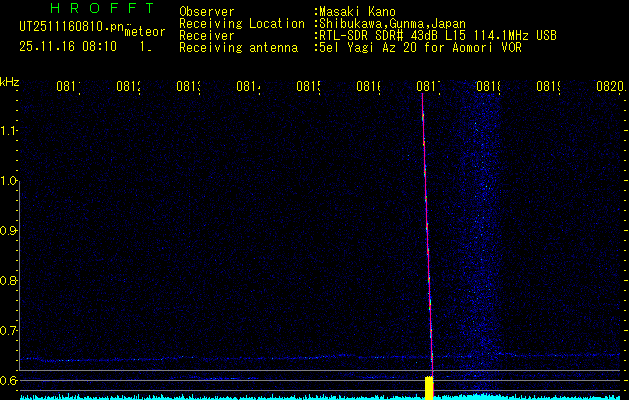629x400 pixels.
Task: Click the 0820 time marker
Action: tap(609, 87)
